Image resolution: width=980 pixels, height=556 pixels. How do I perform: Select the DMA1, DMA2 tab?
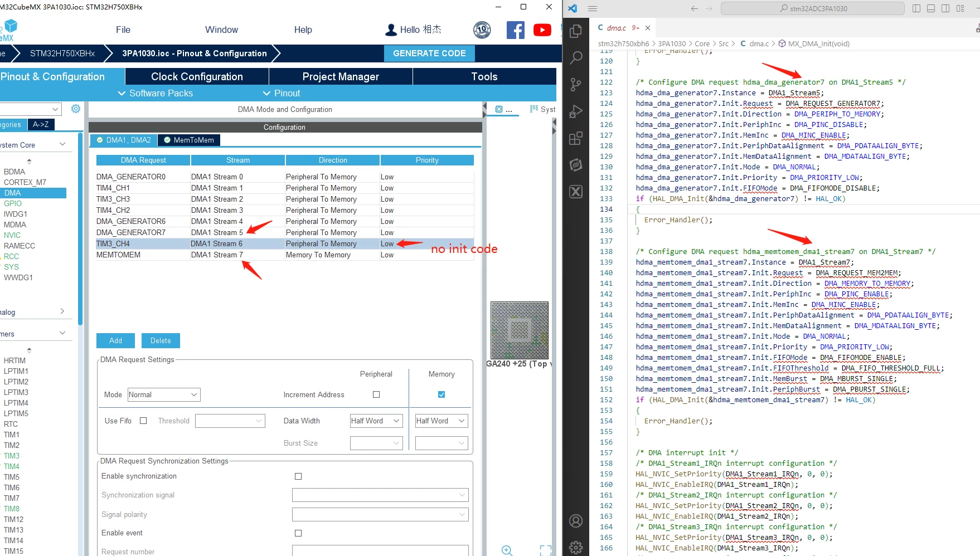coord(124,140)
